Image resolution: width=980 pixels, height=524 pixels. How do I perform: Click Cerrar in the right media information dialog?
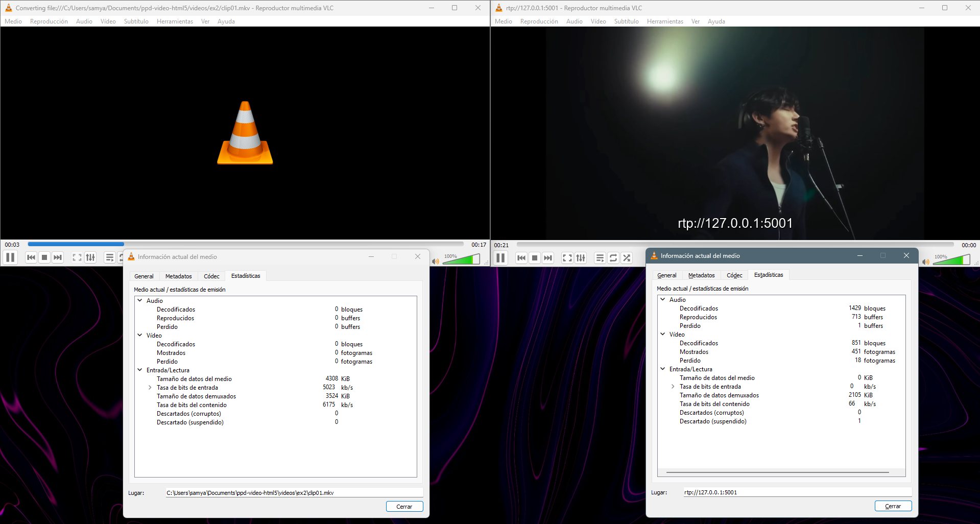pyautogui.click(x=893, y=506)
